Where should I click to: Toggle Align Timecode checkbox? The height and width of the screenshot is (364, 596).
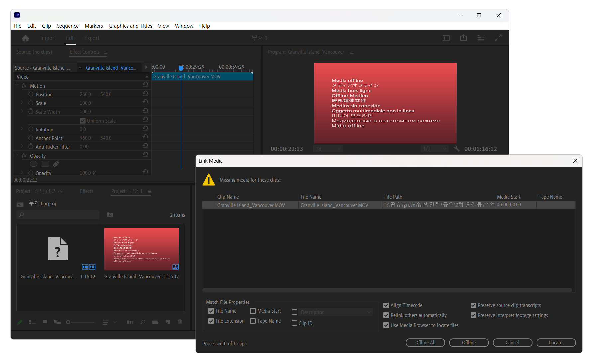[386, 305]
